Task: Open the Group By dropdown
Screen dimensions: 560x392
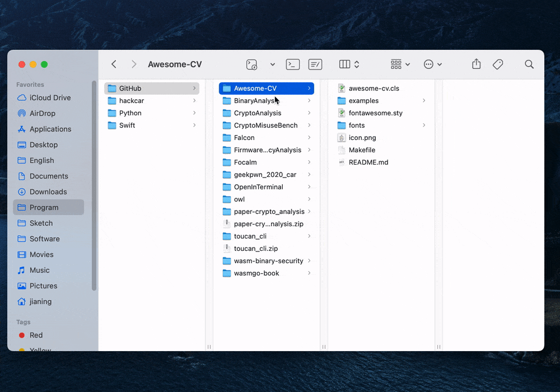Action: (400, 64)
